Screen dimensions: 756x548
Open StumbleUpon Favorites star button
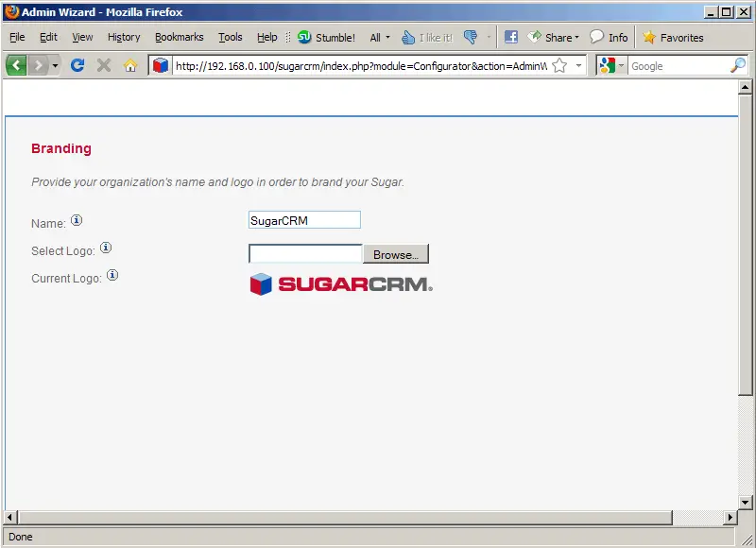pyautogui.click(x=673, y=37)
